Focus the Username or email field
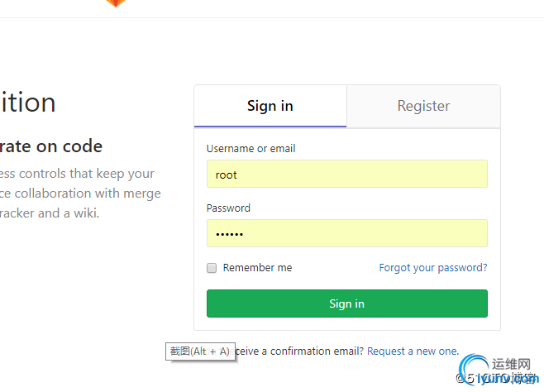 pyautogui.click(x=346, y=174)
